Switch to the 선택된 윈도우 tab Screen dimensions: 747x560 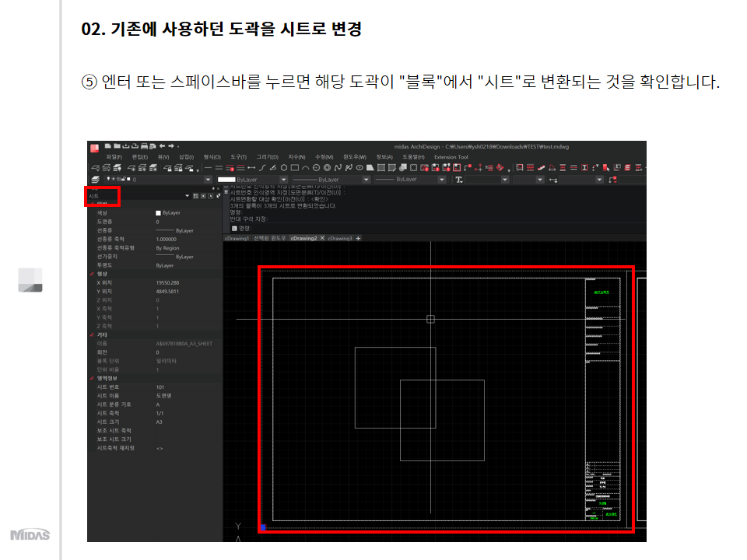click(270, 239)
